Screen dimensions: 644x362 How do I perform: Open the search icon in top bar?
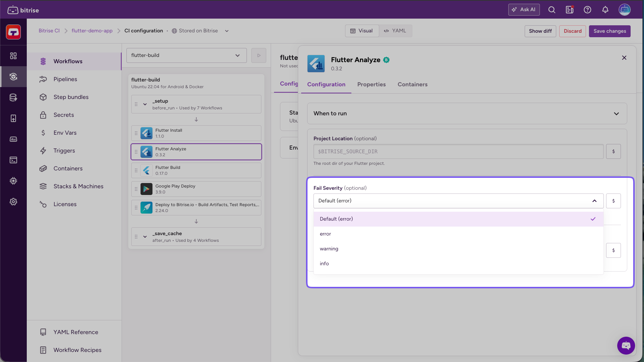click(552, 10)
